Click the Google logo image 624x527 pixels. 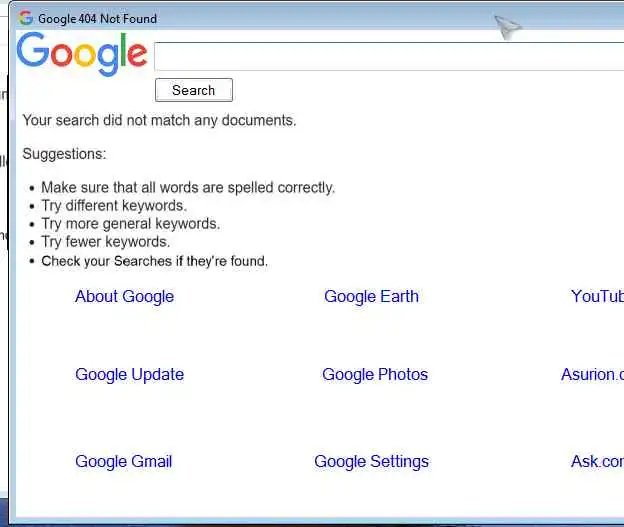pyautogui.click(x=82, y=54)
